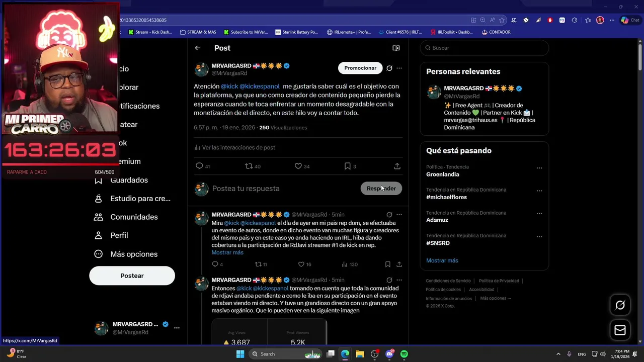Click the Postear button

pyautogui.click(x=132, y=276)
